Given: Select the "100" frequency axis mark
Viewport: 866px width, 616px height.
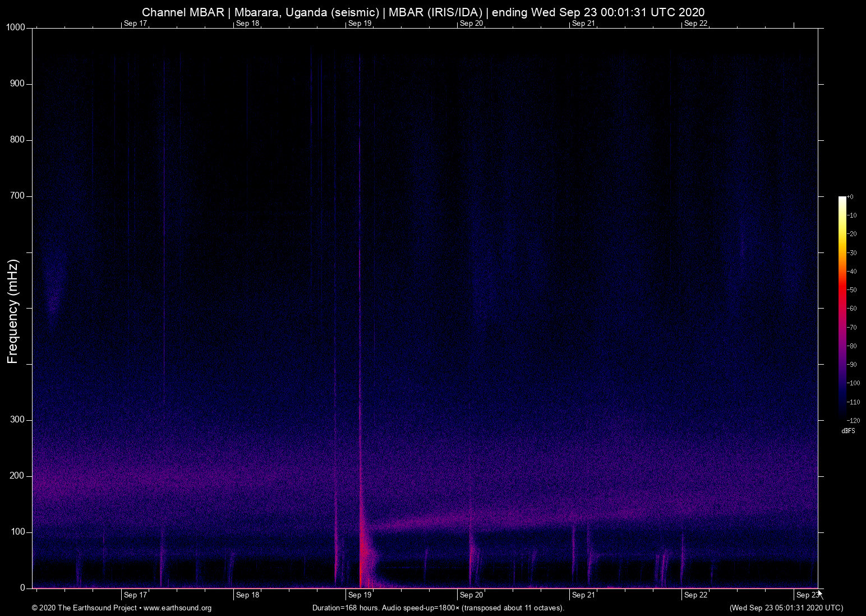Looking at the screenshot, I should pos(18,531).
